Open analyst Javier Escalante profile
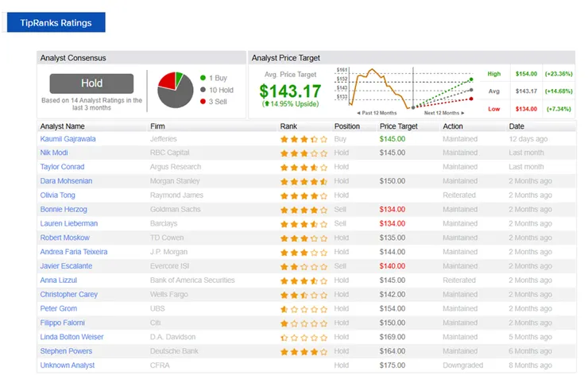 [x=66, y=266]
